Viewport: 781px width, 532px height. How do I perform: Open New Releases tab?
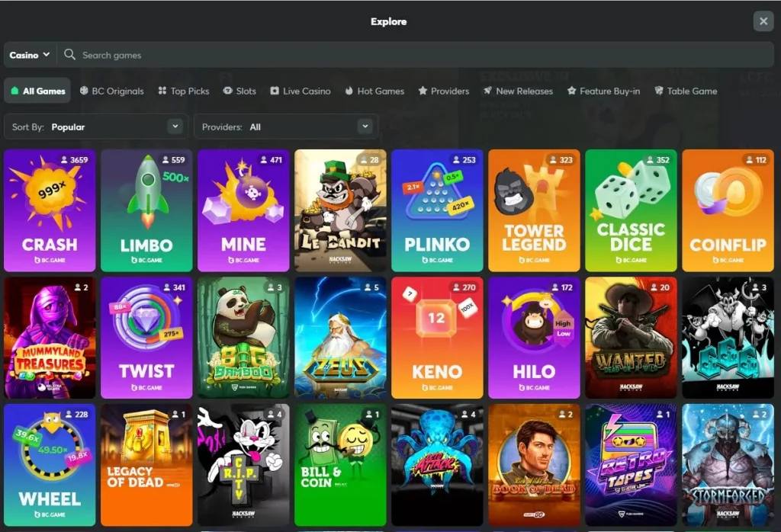tap(518, 91)
